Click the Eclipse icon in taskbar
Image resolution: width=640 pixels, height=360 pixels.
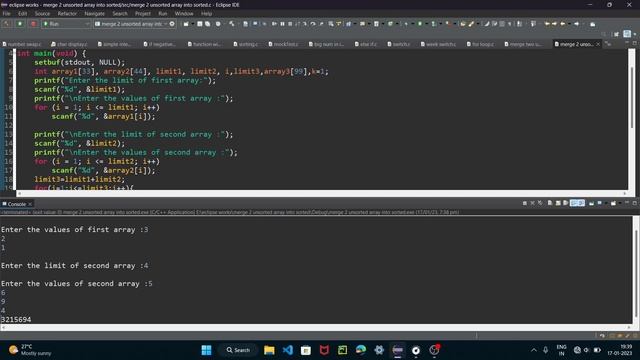coord(398,350)
